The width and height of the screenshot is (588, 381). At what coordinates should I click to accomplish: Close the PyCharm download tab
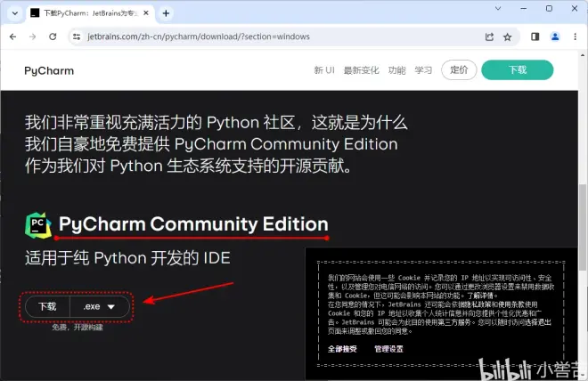(x=146, y=13)
